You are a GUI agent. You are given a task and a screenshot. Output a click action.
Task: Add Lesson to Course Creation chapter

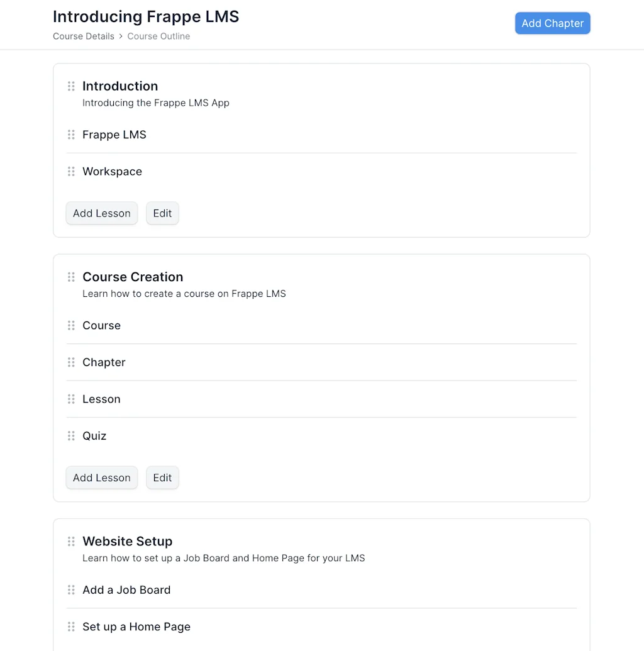pyautogui.click(x=101, y=477)
